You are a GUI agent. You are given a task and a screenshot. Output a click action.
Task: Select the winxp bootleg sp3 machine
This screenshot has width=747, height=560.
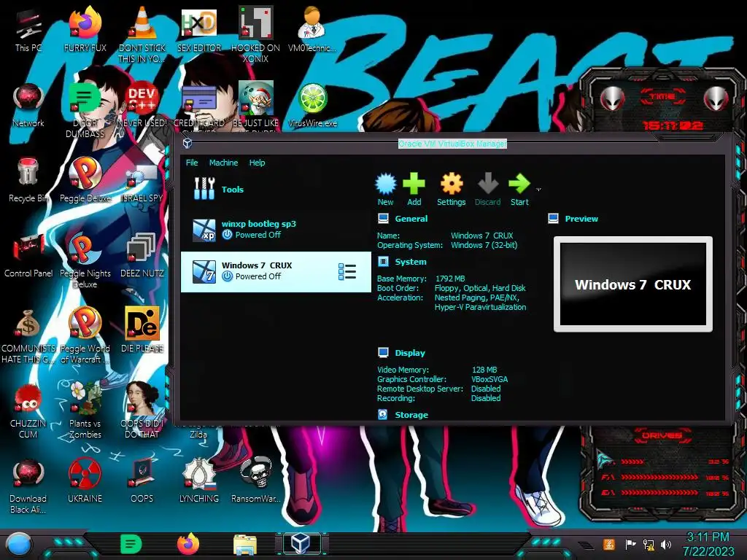(276, 230)
